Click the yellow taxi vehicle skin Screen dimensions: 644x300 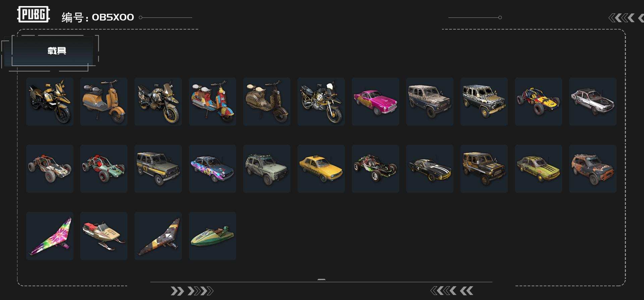321,169
